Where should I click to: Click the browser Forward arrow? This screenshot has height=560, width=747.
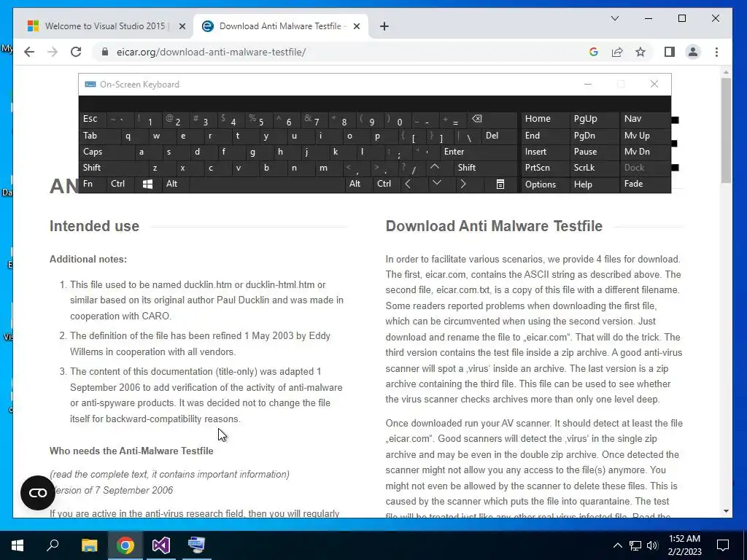(x=53, y=52)
